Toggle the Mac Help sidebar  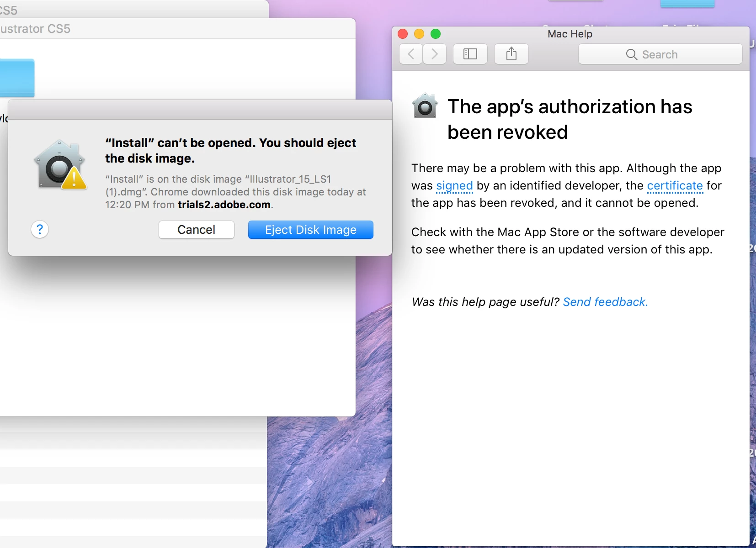[470, 54]
